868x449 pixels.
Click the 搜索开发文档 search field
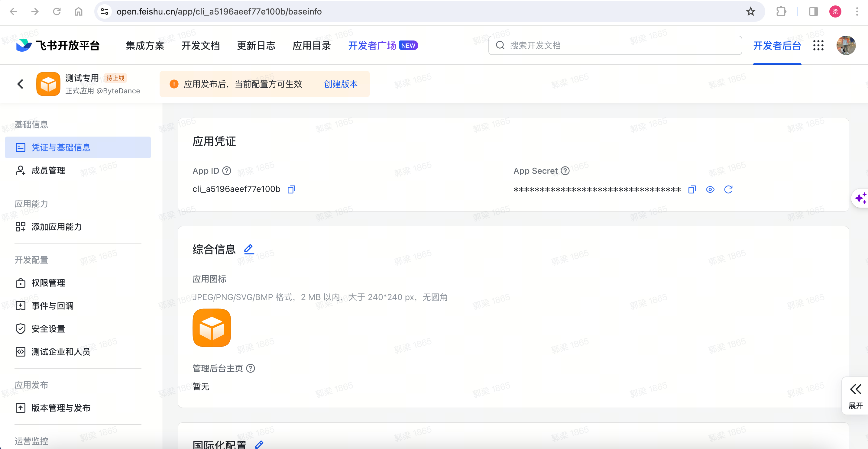coord(615,45)
